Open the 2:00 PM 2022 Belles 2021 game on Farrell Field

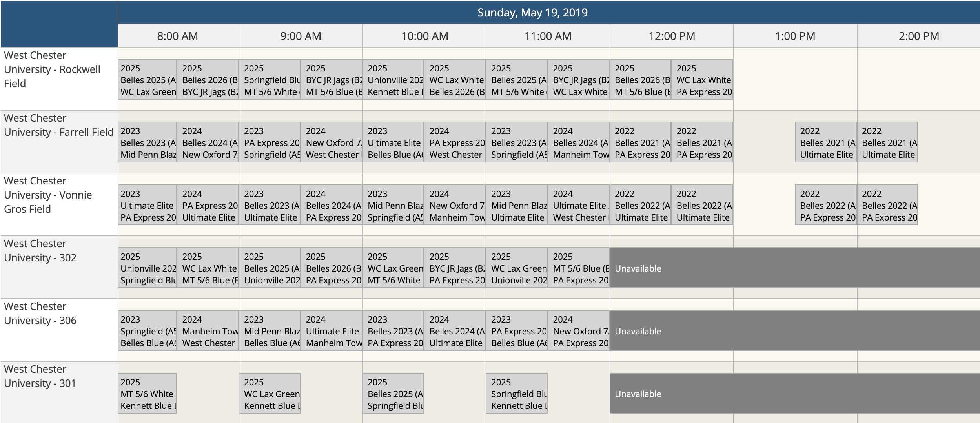click(888, 142)
